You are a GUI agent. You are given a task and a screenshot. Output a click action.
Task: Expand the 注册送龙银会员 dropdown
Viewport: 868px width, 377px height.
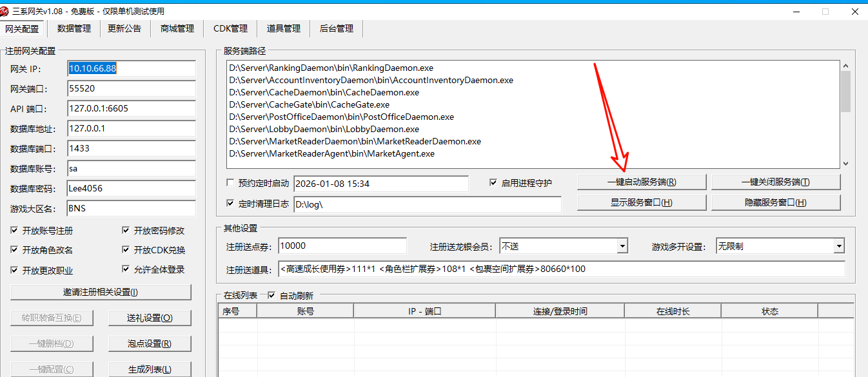[622, 246]
